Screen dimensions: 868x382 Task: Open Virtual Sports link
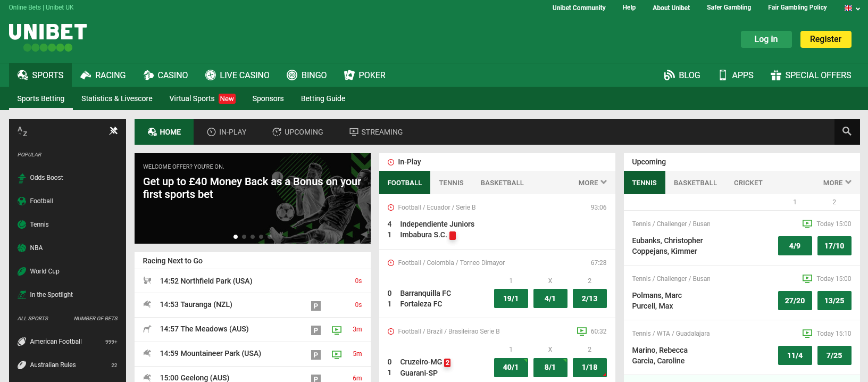coord(202,98)
